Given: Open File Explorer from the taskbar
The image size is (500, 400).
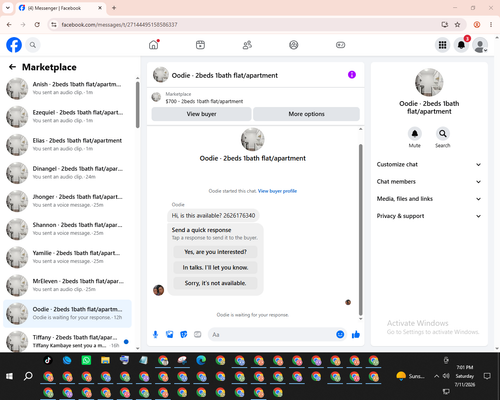Looking at the screenshot, I should [x=105, y=360].
